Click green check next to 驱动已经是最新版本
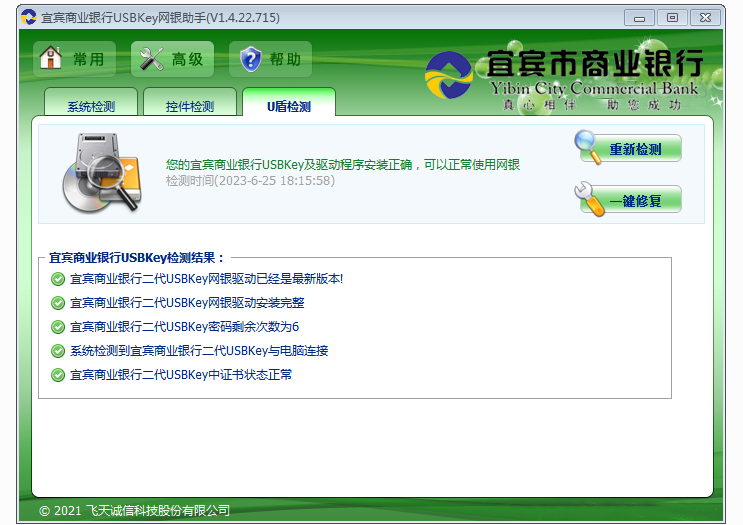 (x=58, y=279)
